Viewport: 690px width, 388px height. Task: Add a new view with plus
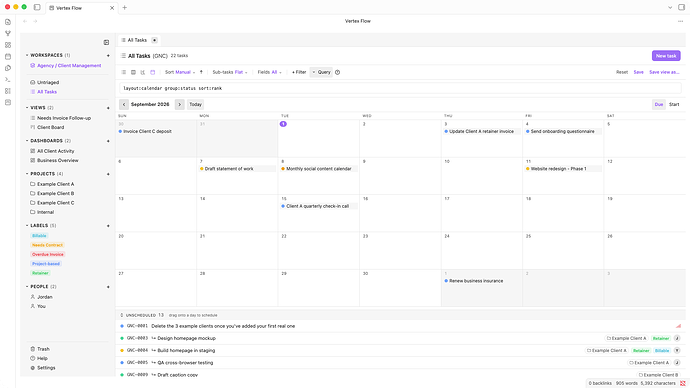pyautogui.click(x=108, y=108)
